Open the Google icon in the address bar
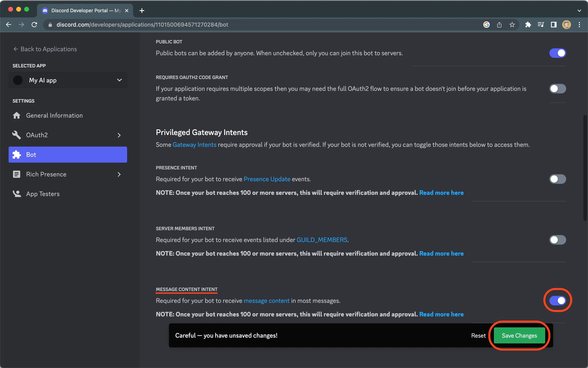 (x=486, y=25)
